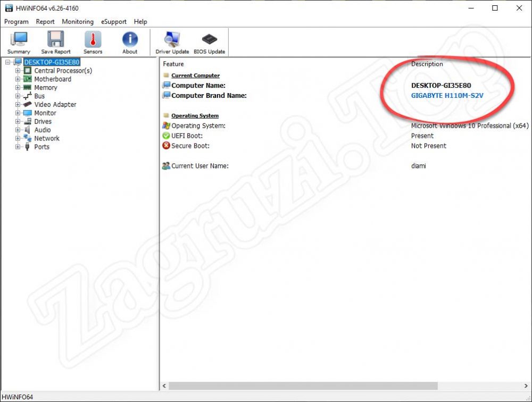Select the 'diami' user name value

click(x=418, y=166)
